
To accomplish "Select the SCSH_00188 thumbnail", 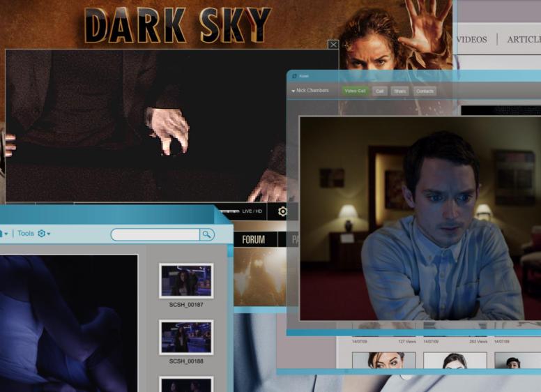I will pyautogui.click(x=186, y=337).
